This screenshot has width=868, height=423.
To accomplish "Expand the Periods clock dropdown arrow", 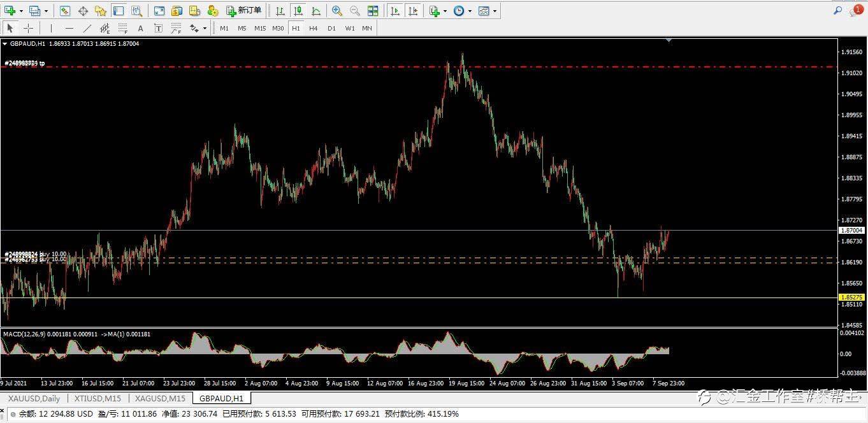I will (470, 11).
